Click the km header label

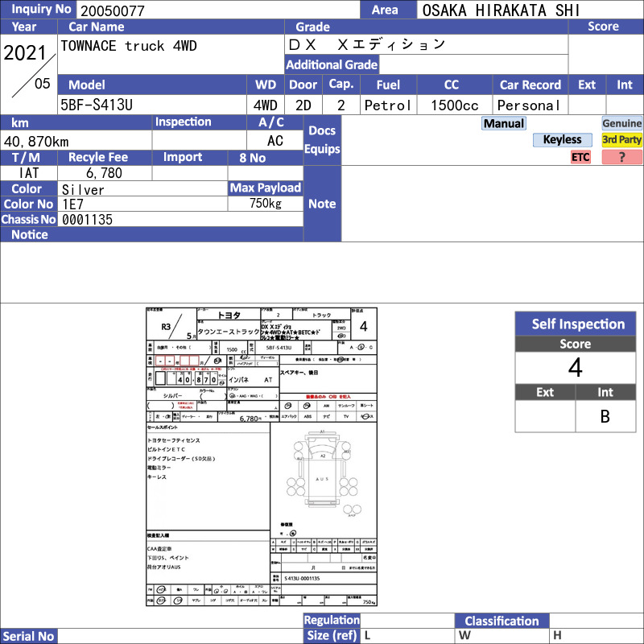19,123
